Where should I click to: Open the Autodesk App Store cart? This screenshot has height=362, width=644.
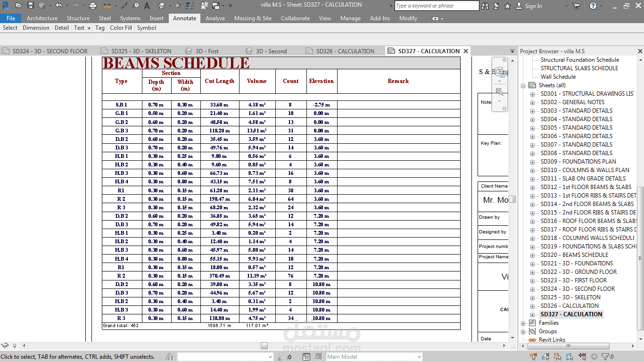coord(577,6)
